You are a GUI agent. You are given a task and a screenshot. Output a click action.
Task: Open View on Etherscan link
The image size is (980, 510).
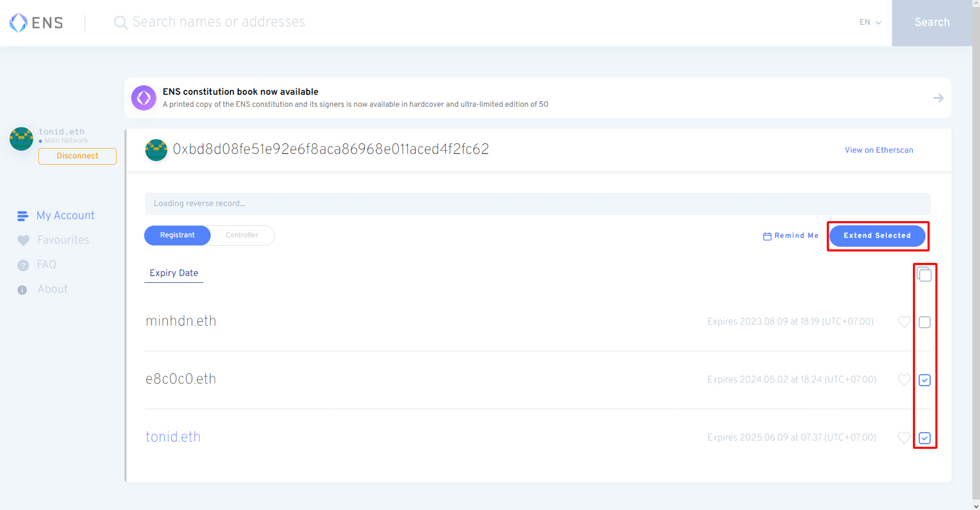pyautogui.click(x=879, y=150)
